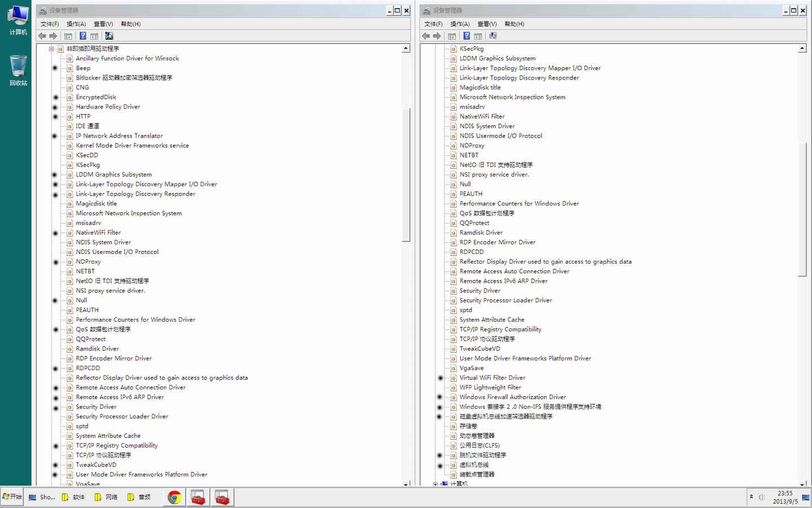Viewport: 812px width, 508px height.
Task: Click the scroll-up arrow of left window scrollbar
Action: 406,49
